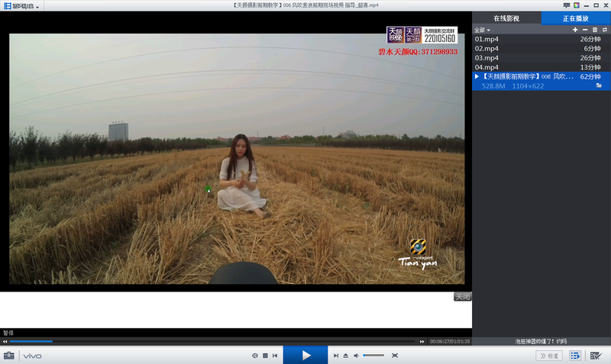This screenshot has width=611, height=364.
Task: Click the fast-forward double-arrow on the seek bar
Action: pyautogui.click(x=422, y=341)
